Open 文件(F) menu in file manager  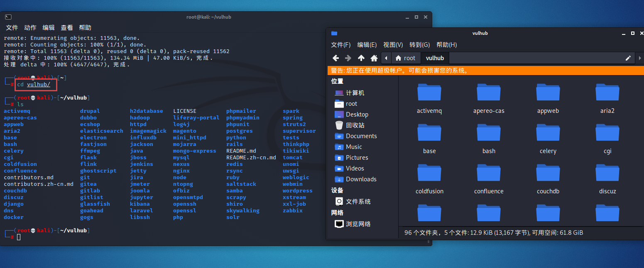[x=341, y=45]
